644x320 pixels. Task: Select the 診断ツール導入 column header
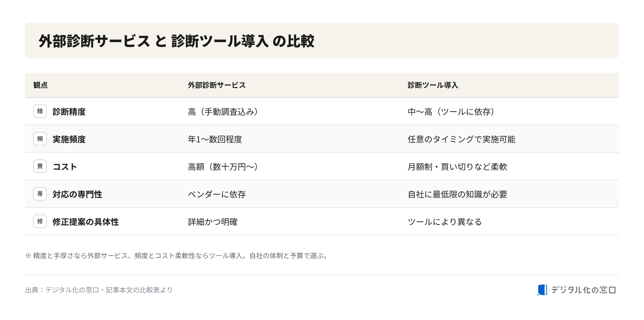click(433, 85)
